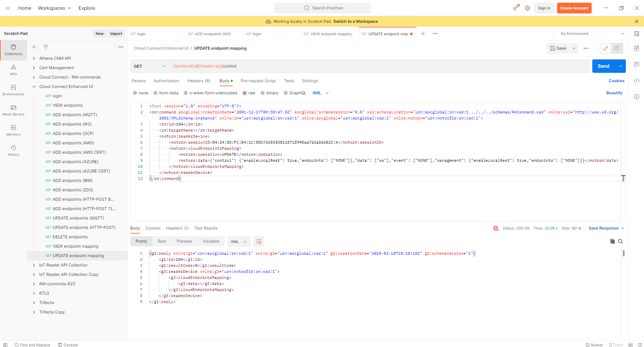Screen dimensions: 644x347
Task: Switch response view to Raw
Action: coord(162,241)
